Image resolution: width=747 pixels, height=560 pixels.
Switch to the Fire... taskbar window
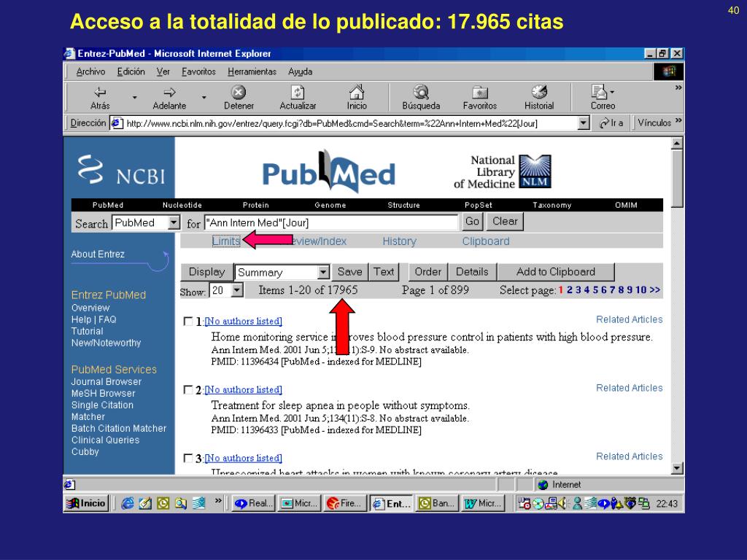pyautogui.click(x=345, y=503)
